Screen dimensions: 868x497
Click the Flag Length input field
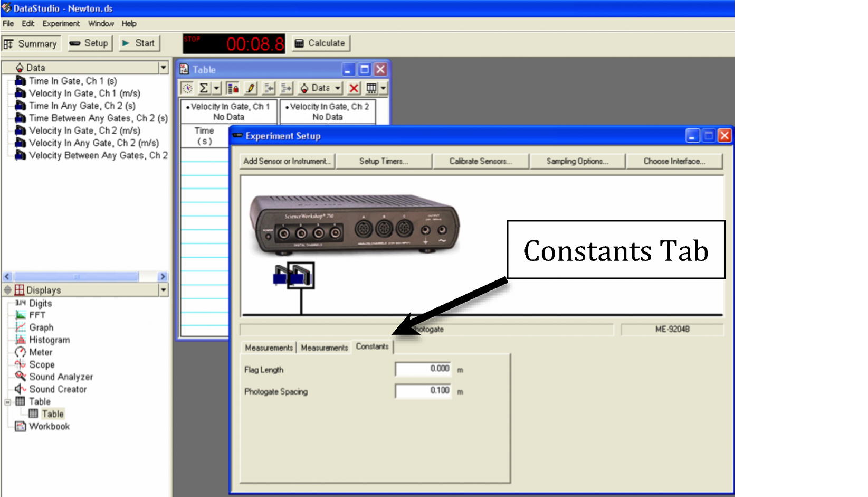(423, 369)
